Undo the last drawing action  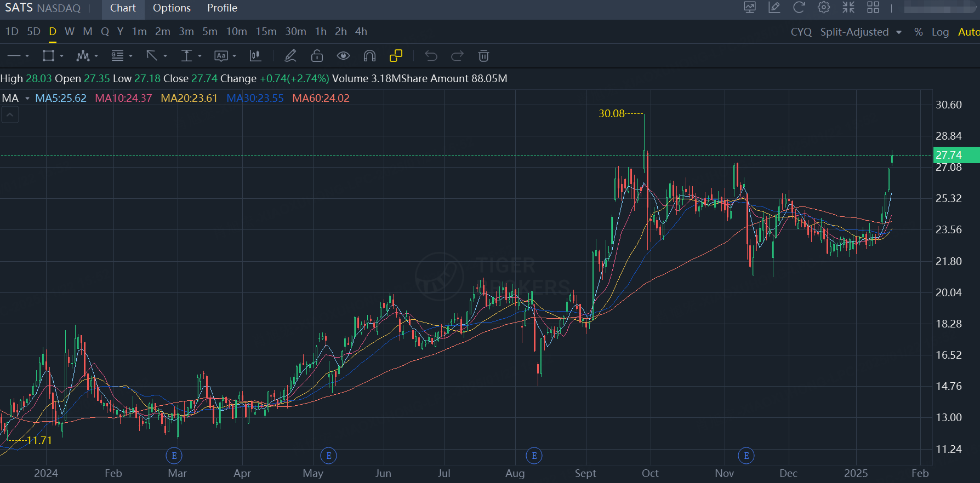[x=431, y=56]
